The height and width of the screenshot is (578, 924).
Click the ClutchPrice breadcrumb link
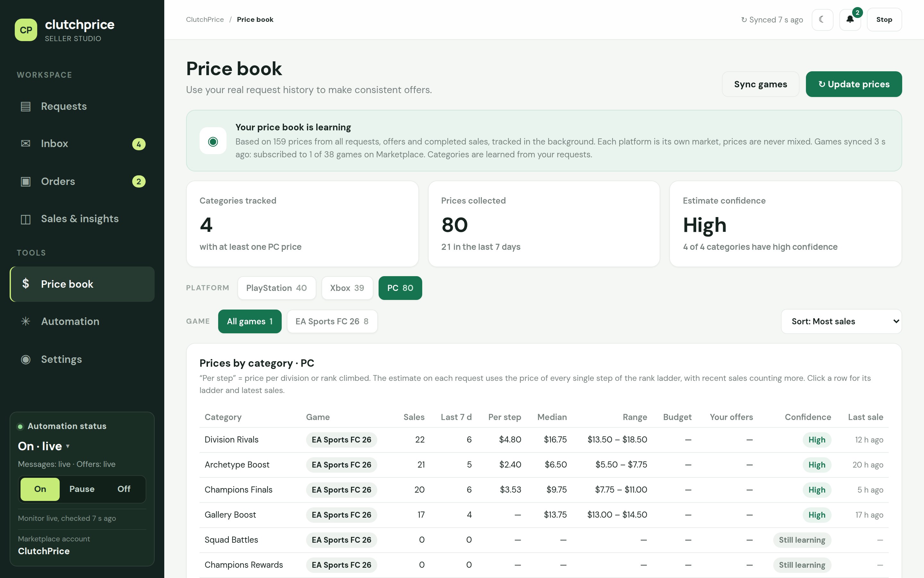(x=205, y=20)
